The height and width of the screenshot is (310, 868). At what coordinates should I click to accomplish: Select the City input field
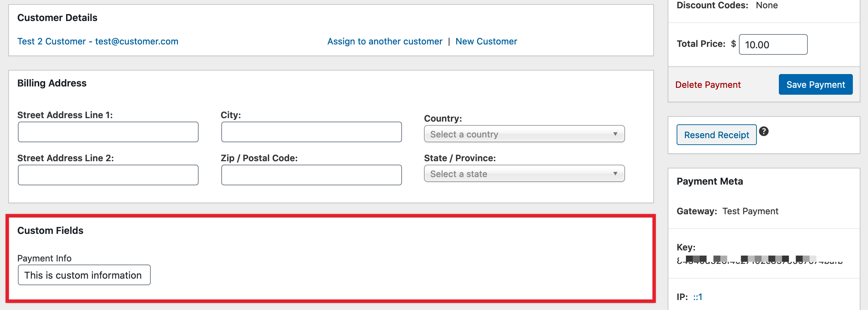[311, 132]
